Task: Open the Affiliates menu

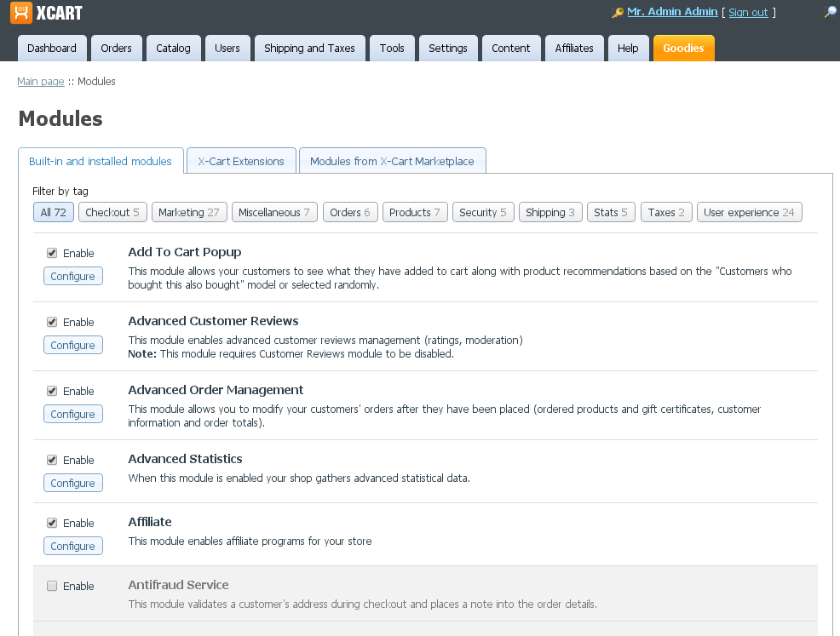Action: pos(574,49)
